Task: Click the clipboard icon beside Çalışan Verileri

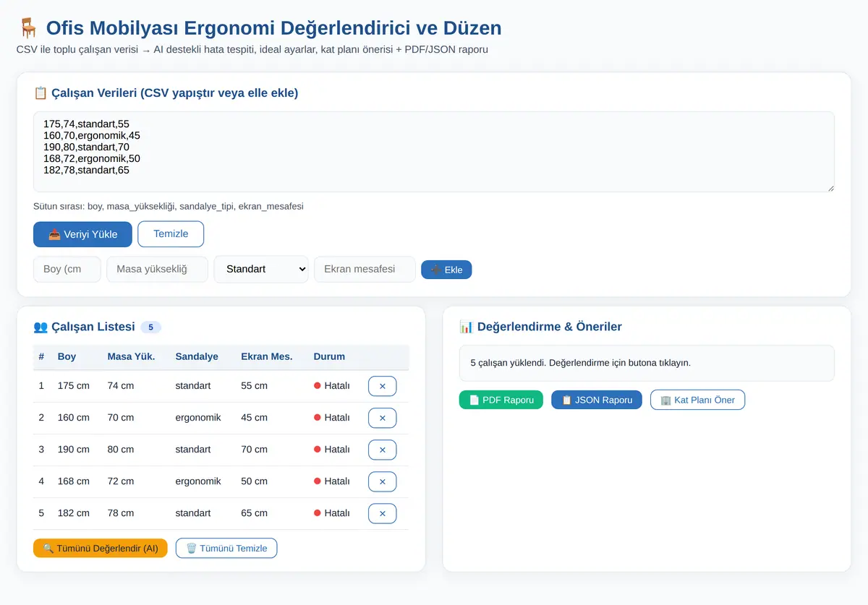Action: point(41,93)
